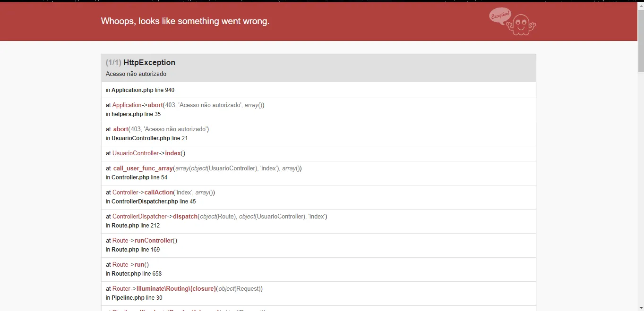The width and height of the screenshot is (644, 311).
Task: Click the call_user_func_array function name
Action: [143, 168]
